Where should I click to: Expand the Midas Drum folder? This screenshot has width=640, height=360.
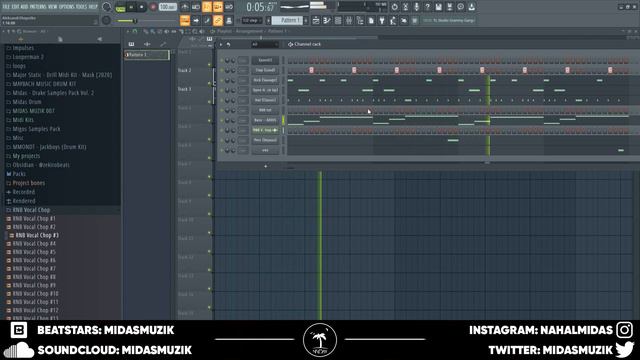click(x=27, y=102)
